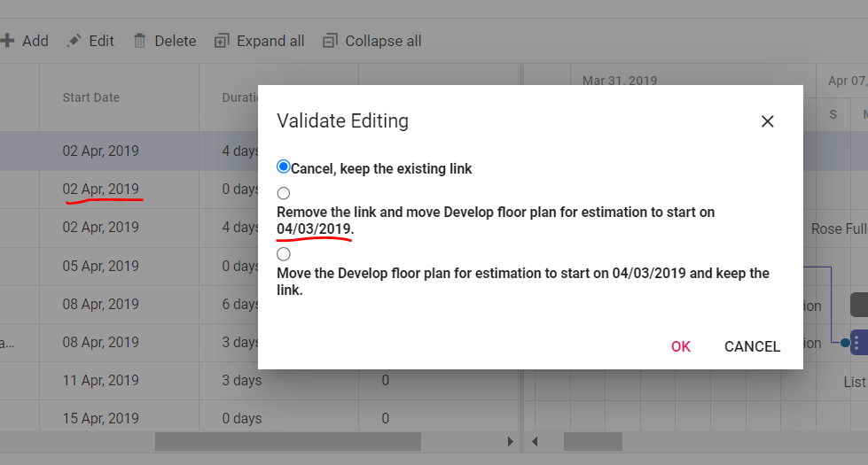Viewport: 868px width, 465px height.
Task: Click the chart scrollbar left arrow
Action: click(535, 441)
